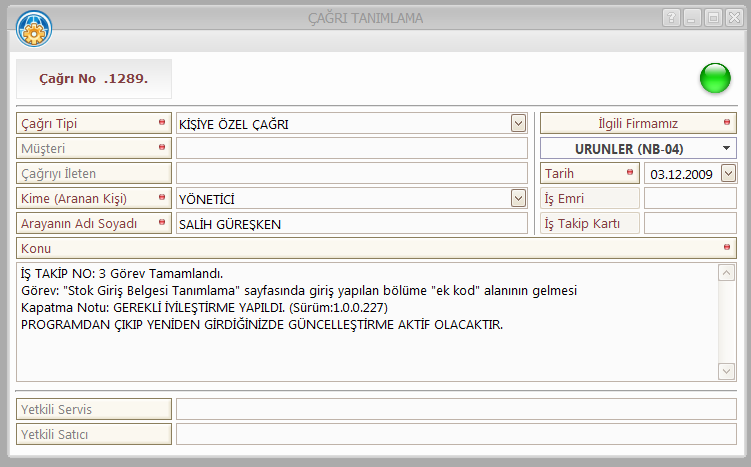Viewport: 751px width, 467px height.
Task: Open help using the question mark button
Action: tap(671, 18)
